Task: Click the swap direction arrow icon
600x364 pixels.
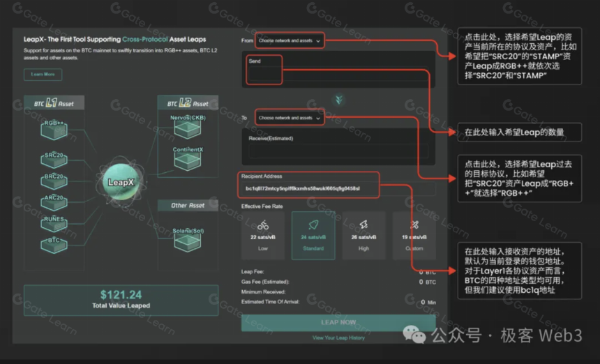Action: tap(338, 100)
